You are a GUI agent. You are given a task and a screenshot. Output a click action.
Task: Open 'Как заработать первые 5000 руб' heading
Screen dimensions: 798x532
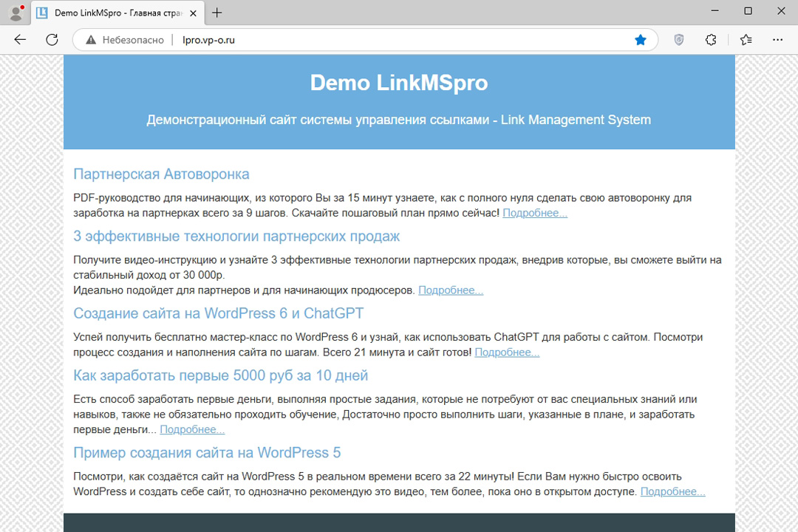(x=220, y=375)
